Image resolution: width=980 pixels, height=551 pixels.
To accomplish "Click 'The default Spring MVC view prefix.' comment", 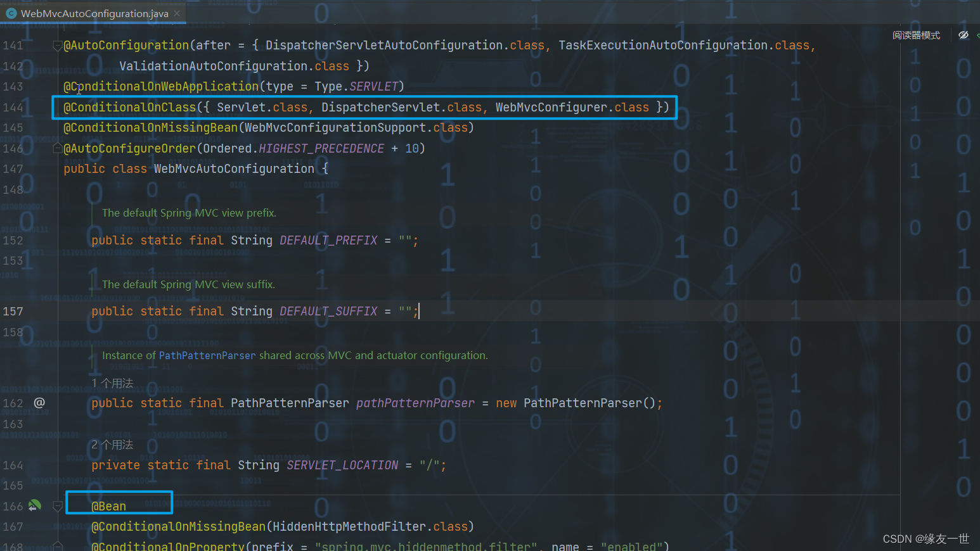I will 189,213.
